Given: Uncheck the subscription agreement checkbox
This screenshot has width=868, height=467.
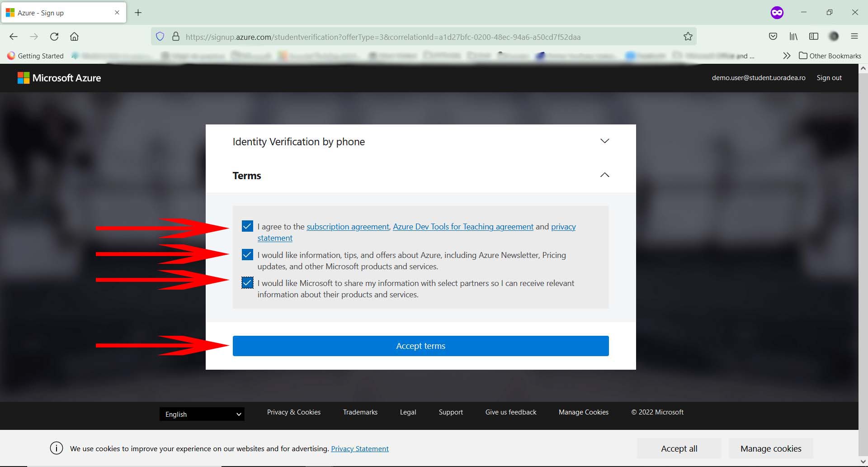Looking at the screenshot, I should click(x=247, y=226).
